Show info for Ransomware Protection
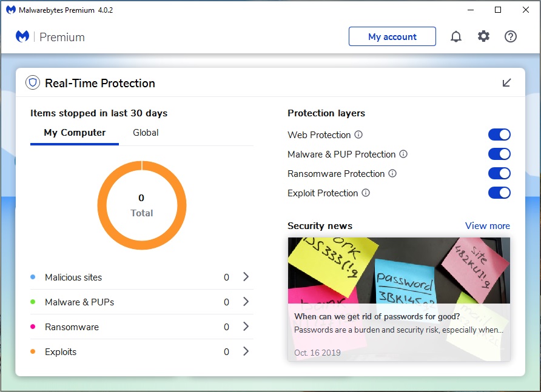 [392, 173]
